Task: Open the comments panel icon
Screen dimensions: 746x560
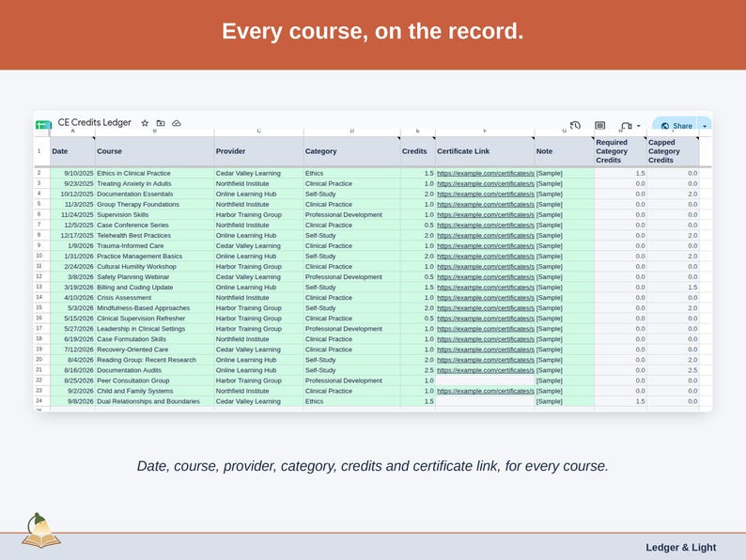Action: (x=600, y=125)
